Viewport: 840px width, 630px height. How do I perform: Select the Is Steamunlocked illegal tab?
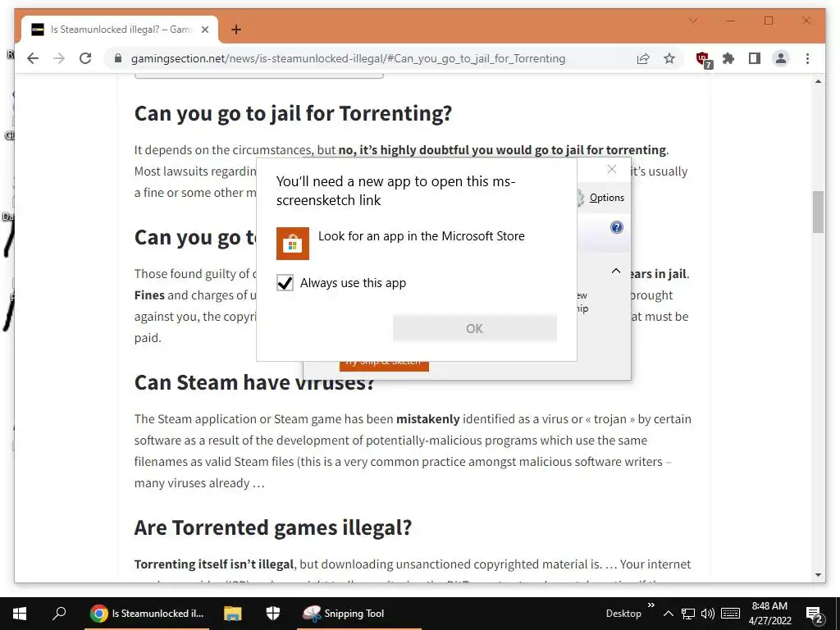click(120, 30)
